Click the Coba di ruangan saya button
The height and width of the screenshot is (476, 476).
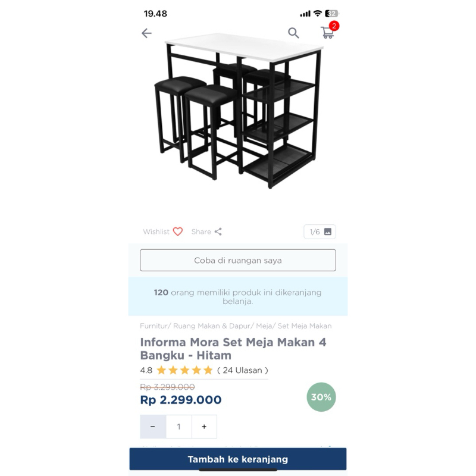pos(237,260)
